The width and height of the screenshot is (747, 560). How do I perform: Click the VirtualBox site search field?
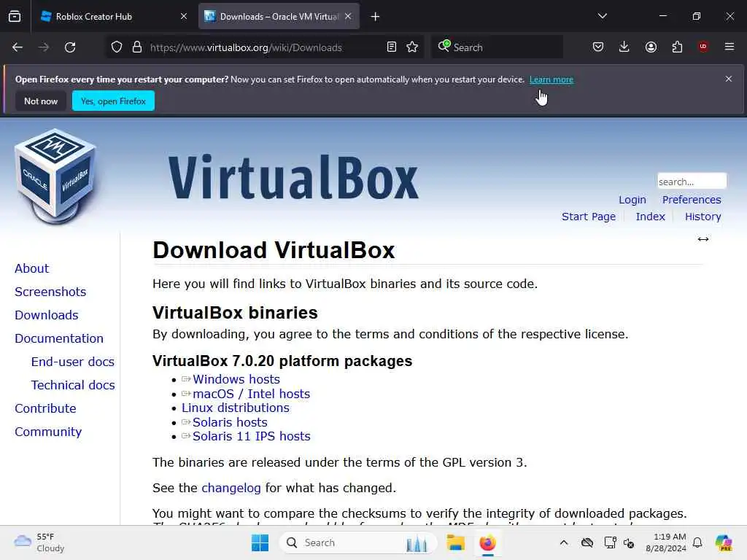point(692,182)
